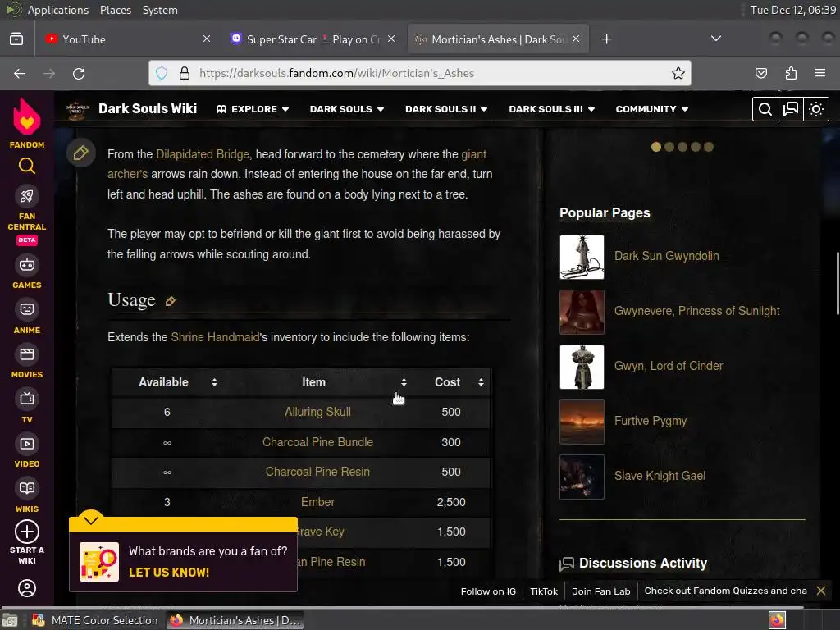Viewport: 840px width, 630px height.
Task: Sort the table by Available column
Action: tap(214, 382)
